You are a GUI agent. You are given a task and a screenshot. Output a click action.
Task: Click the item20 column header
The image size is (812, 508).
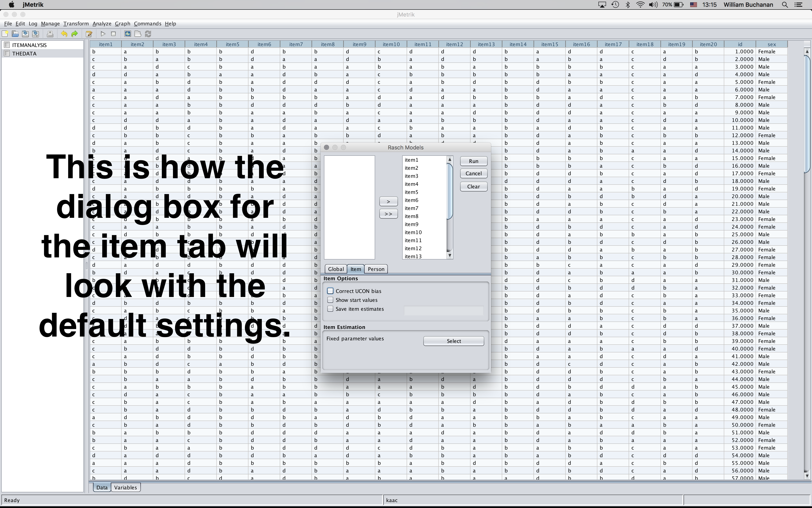click(708, 44)
